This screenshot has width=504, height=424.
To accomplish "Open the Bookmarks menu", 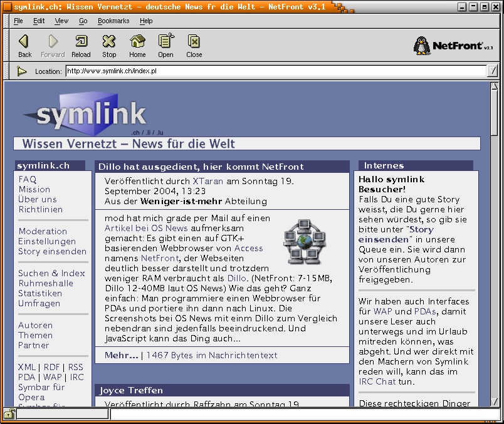I will [113, 21].
